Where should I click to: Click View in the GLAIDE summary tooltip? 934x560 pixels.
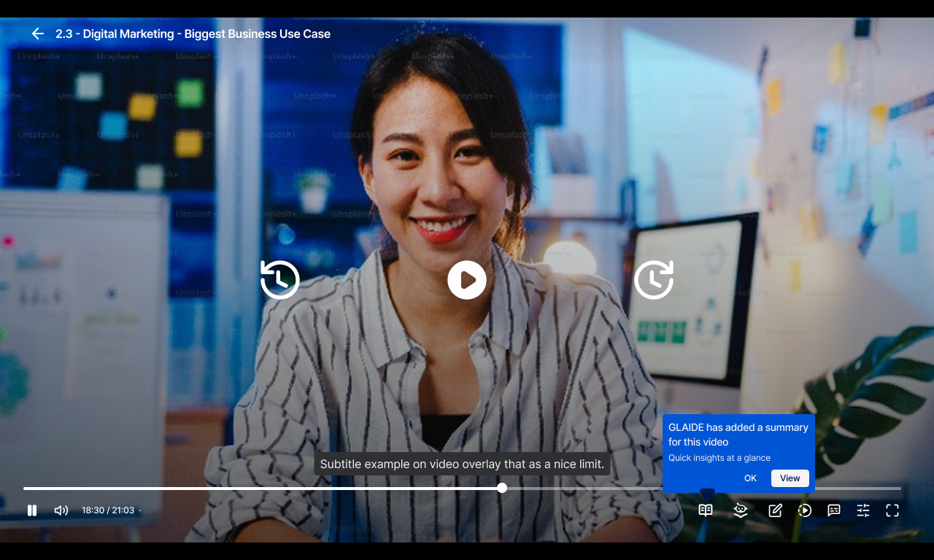tap(790, 478)
